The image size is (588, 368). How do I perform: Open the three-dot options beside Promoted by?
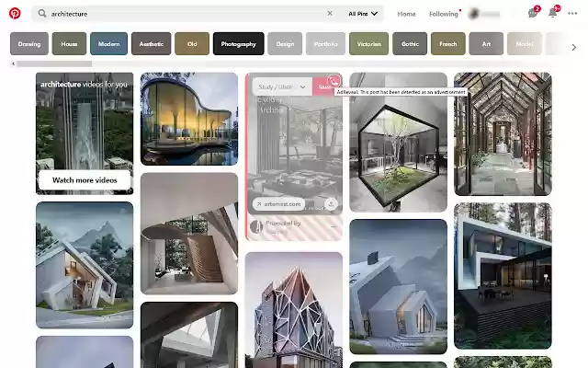tap(334, 226)
